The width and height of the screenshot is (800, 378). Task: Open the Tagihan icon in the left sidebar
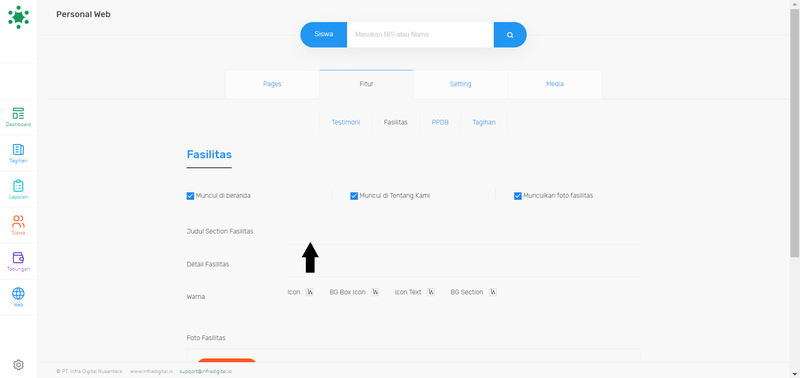[18, 154]
